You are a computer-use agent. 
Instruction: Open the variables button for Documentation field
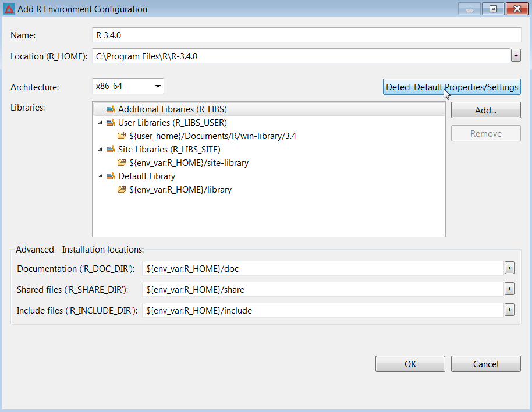509,268
